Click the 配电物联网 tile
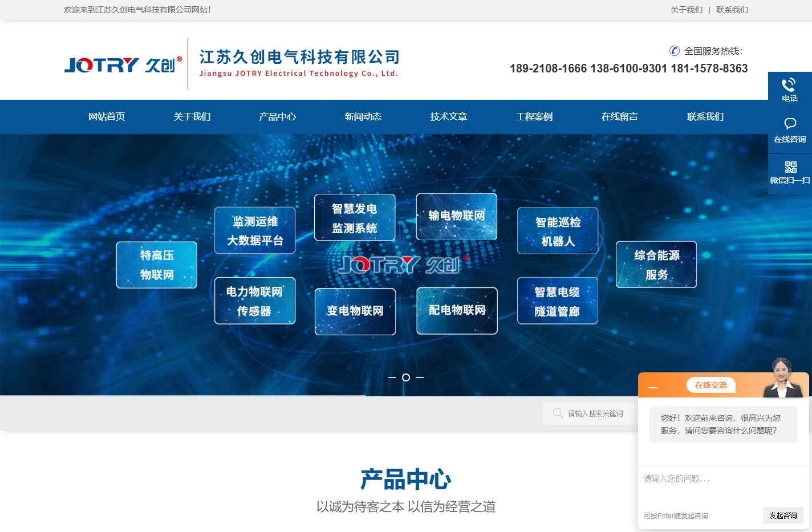Screen dimensions: 812x532 pos(457,311)
